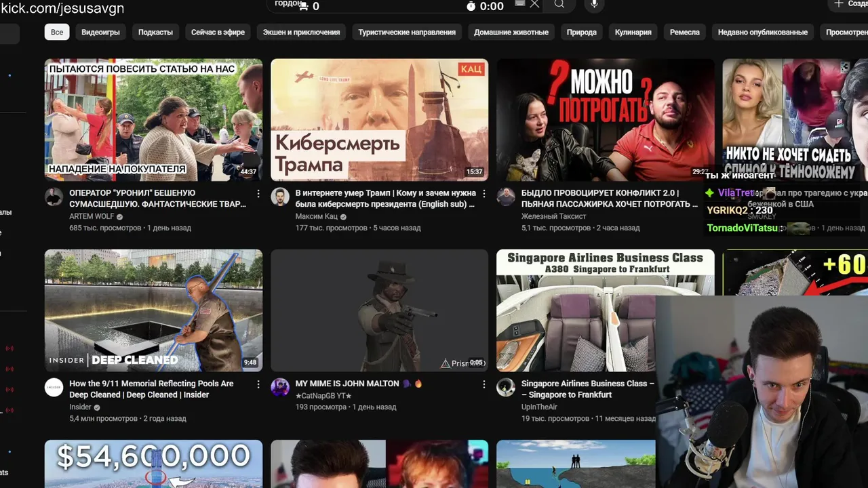The height and width of the screenshot is (488, 868).
Task: Click Insider channel avatar
Action: click(x=54, y=388)
